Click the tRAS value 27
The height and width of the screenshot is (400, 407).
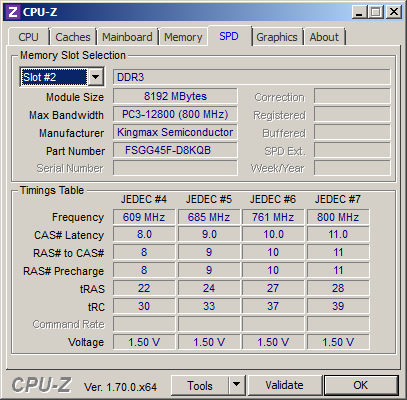pyautogui.click(x=273, y=288)
